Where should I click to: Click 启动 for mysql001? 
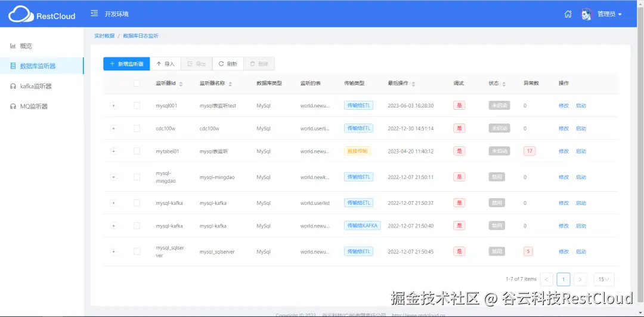click(581, 106)
